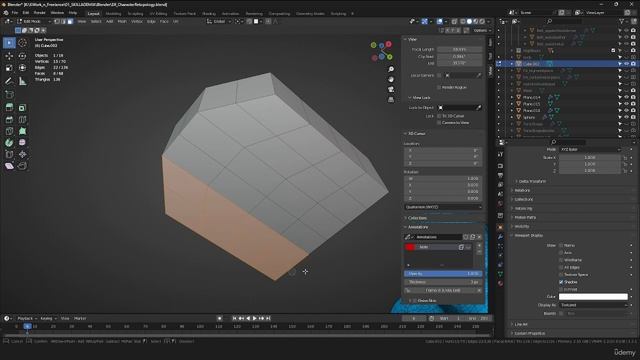Open the Marker menu in timeline
Screen dimensions: 640x360
tap(80, 318)
